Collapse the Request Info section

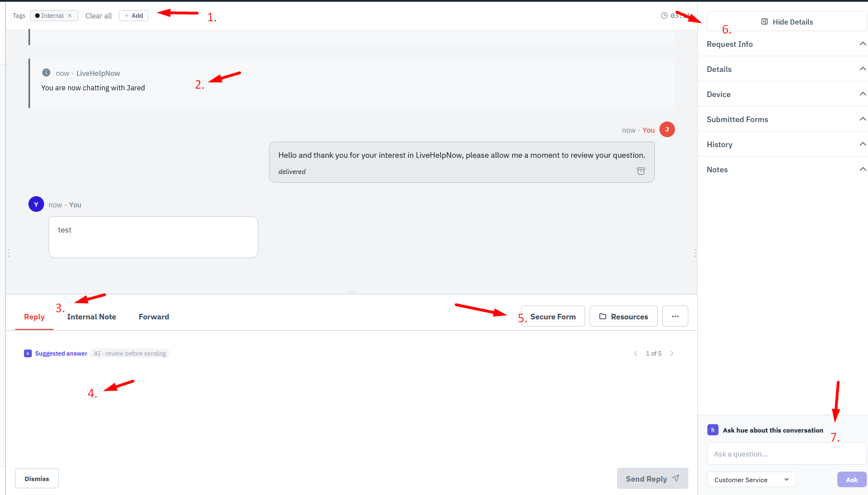pos(862,44)
